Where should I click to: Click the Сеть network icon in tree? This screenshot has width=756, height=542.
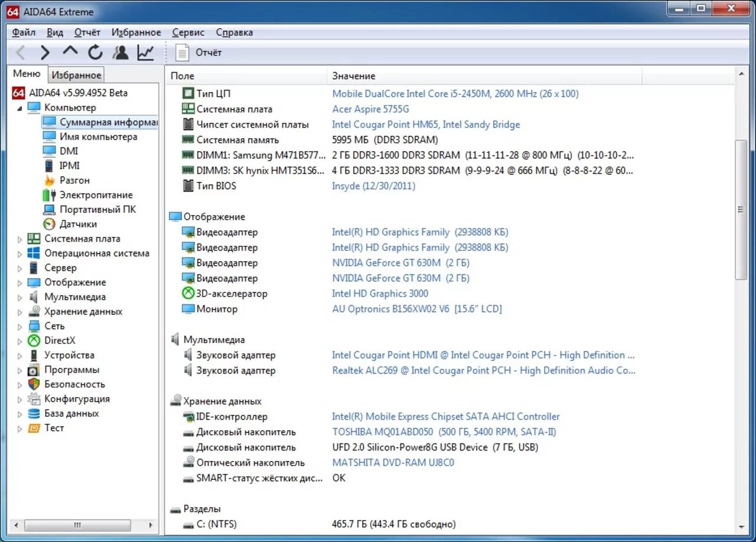coord(34,326)
